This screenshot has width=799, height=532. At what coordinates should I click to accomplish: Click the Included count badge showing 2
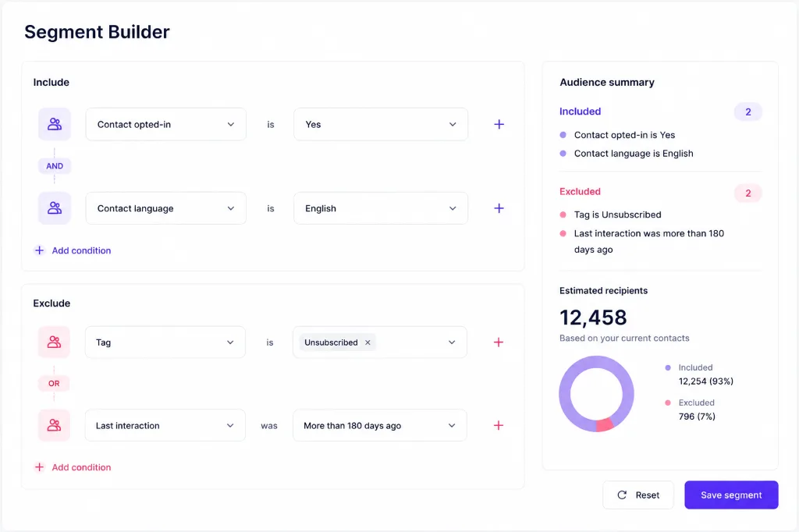(x=748, y=112)
